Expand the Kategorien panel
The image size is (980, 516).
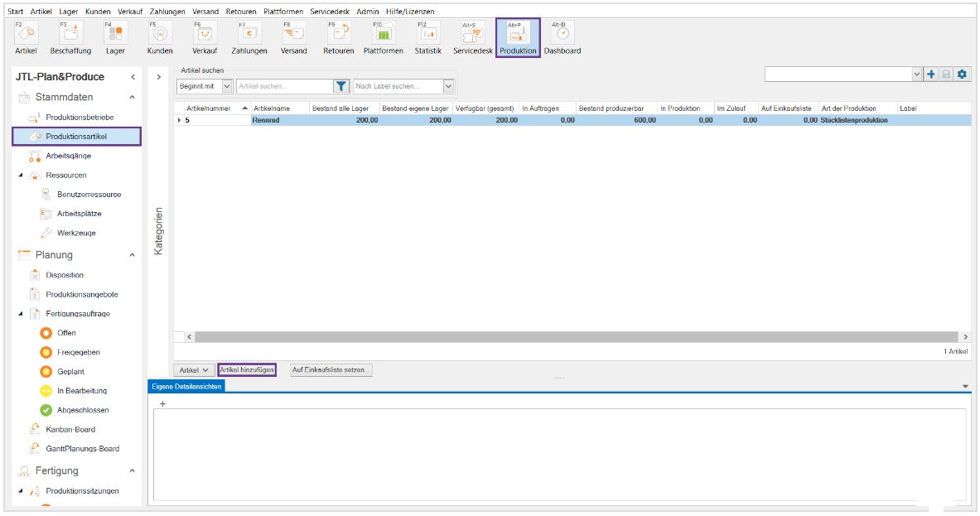pyautogui.click(x=159, y=77)
